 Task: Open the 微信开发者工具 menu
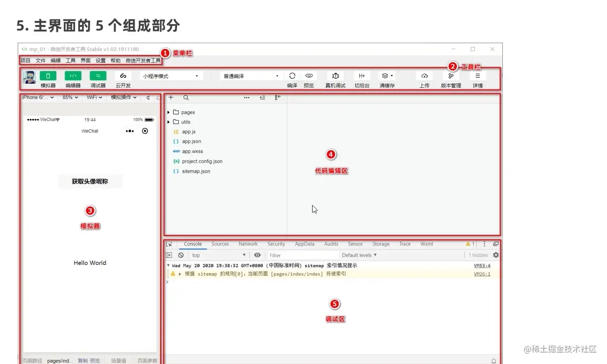[x=143, y=60]
